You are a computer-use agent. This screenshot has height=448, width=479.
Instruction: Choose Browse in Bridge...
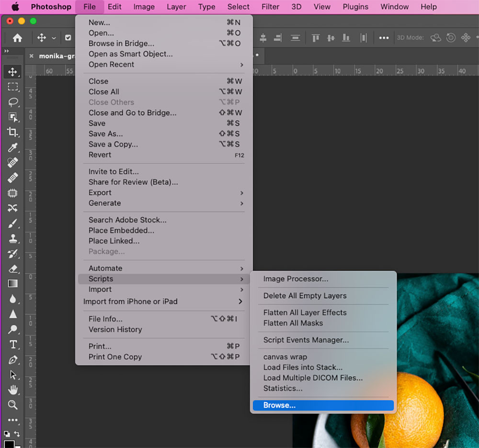click(164, 44)
